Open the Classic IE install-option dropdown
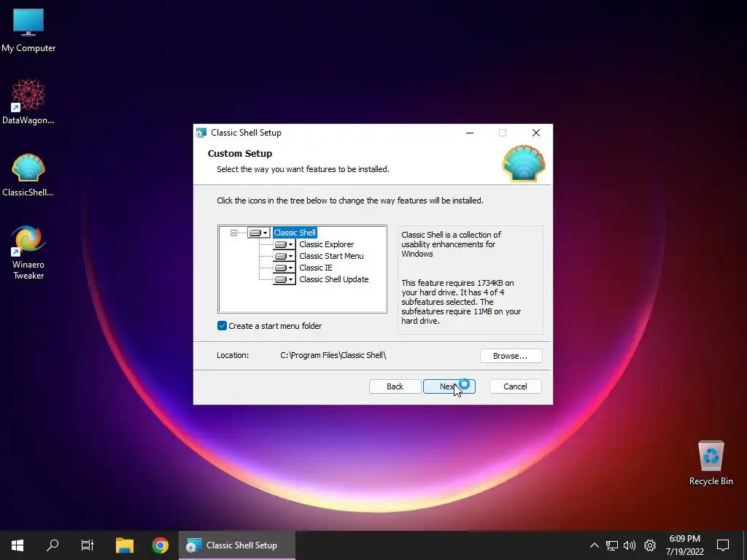 285,268
